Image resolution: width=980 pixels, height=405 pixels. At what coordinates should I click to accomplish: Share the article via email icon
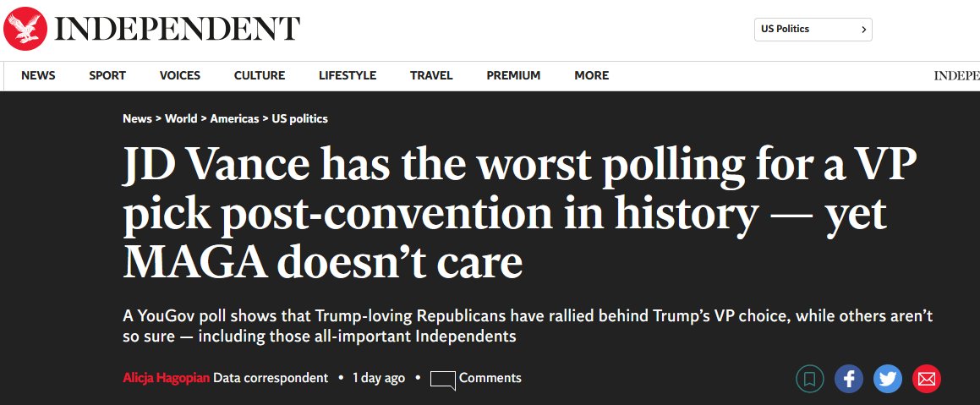(x=926, y=379)
